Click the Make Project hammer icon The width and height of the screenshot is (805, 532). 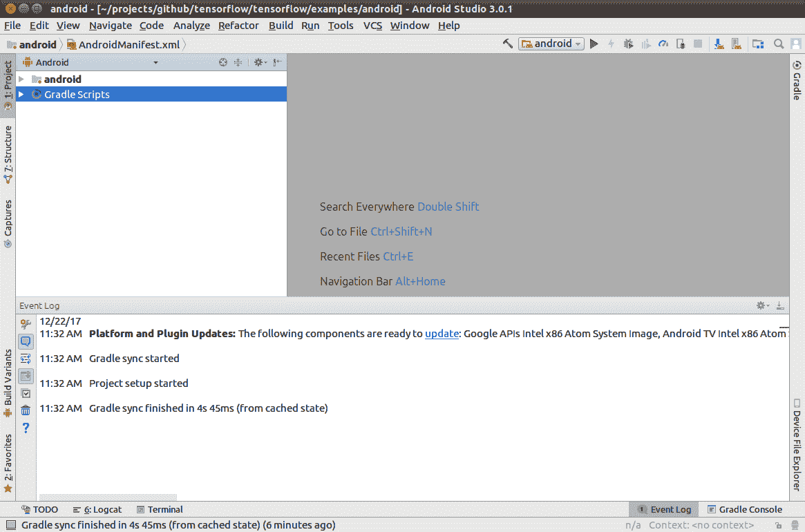point(508,44)
